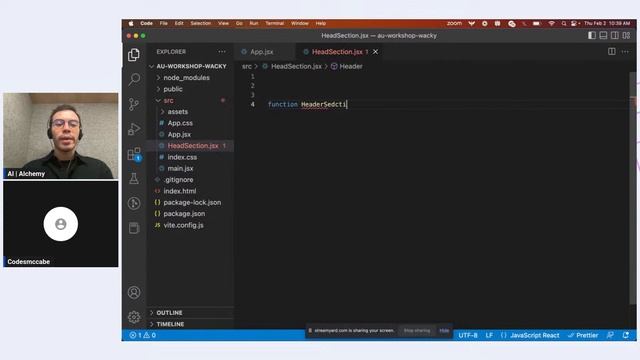Open package.json file
Viewport: 640px width, 360px height.
tap(184, 213)
